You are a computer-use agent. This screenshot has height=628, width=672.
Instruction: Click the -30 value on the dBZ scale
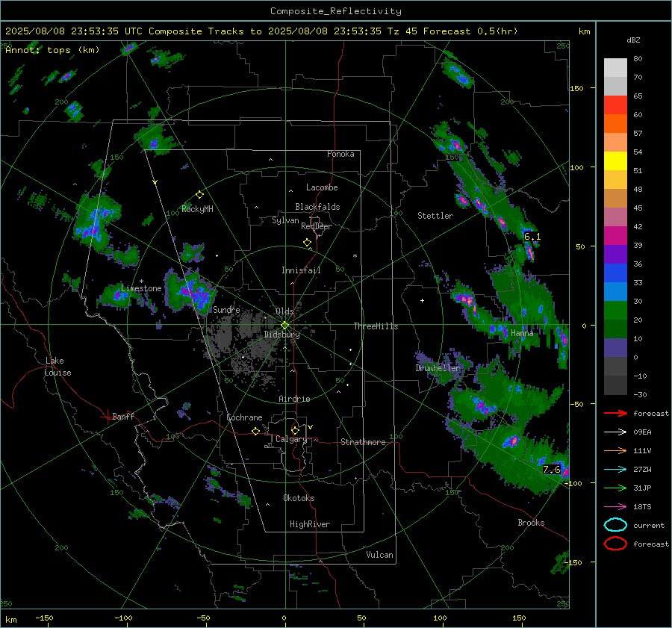pos(640,394)
